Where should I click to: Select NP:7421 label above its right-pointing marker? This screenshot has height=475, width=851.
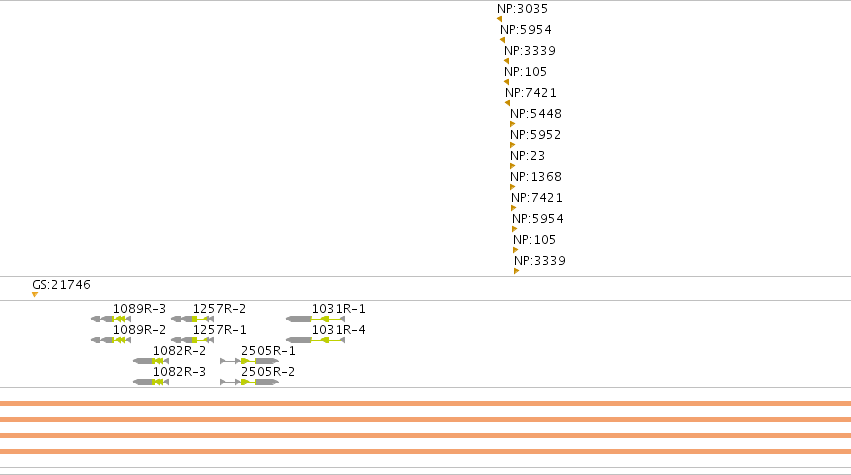click(537, 198)
